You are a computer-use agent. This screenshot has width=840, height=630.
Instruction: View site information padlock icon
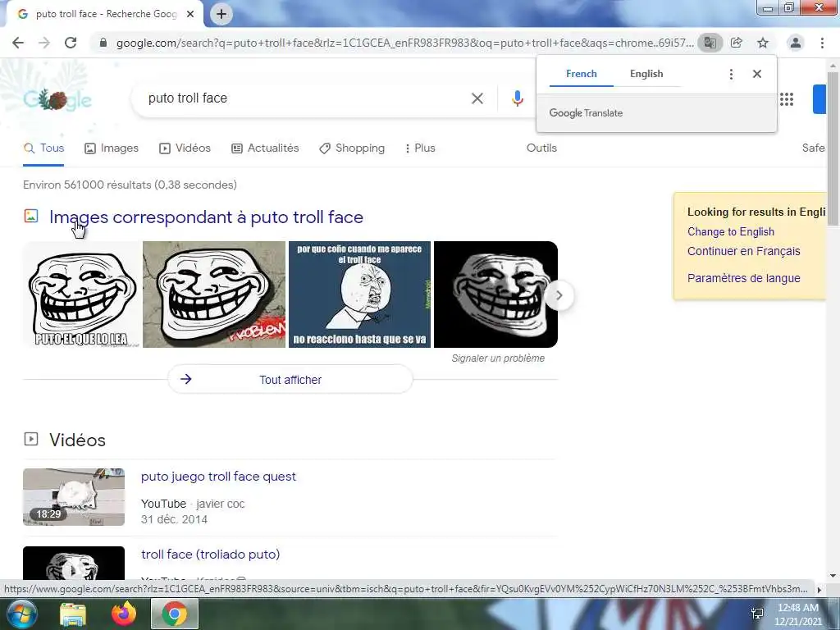(103, 43)
